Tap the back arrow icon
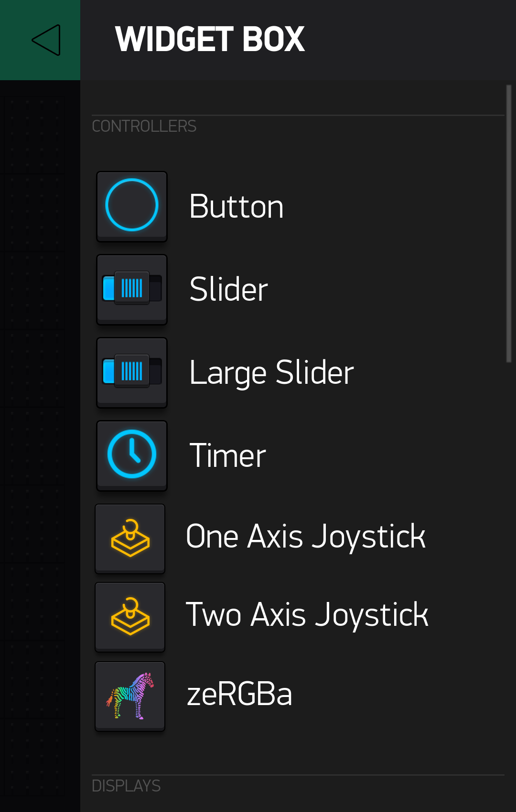The height and width of the screenshot is (812, 516). pyautogui.click(x=46, y=40)
